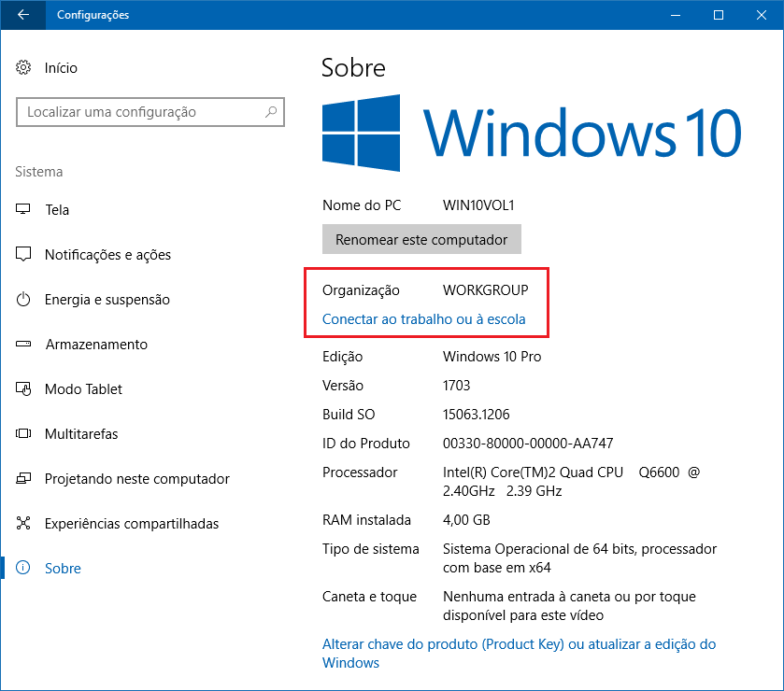Click the RAM instalada label
This screenshot has width=784, height=691.
pyautogui.click(x=366, y=520)
